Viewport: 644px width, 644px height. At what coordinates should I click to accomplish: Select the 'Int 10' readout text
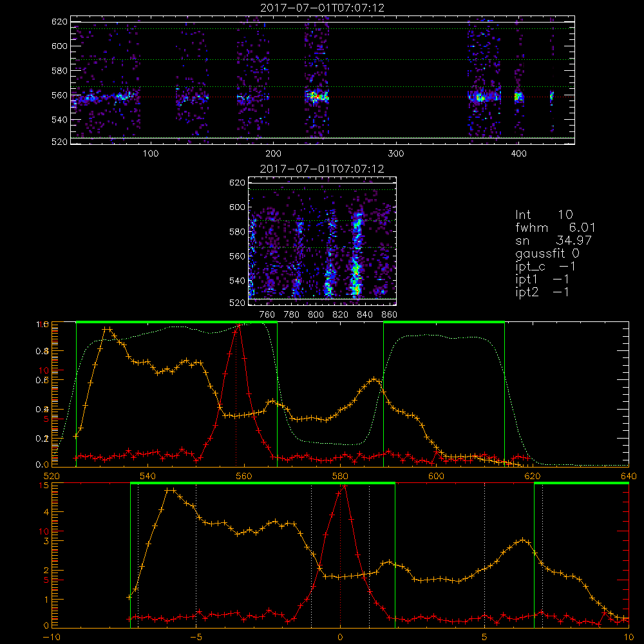click(x=544, y=215)
